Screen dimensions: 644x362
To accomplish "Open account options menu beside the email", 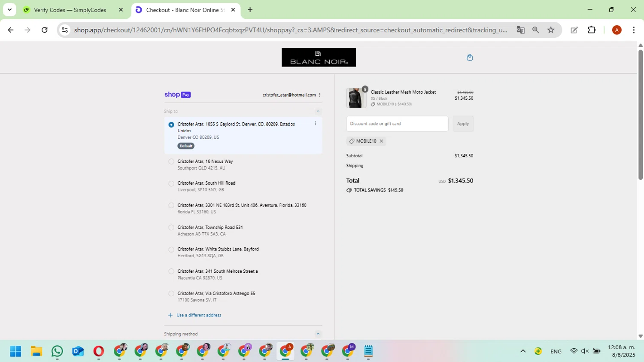I will point(319,95).
